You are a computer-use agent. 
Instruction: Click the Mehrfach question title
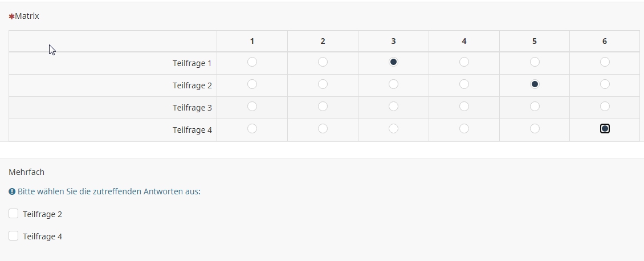click(27, 172)
